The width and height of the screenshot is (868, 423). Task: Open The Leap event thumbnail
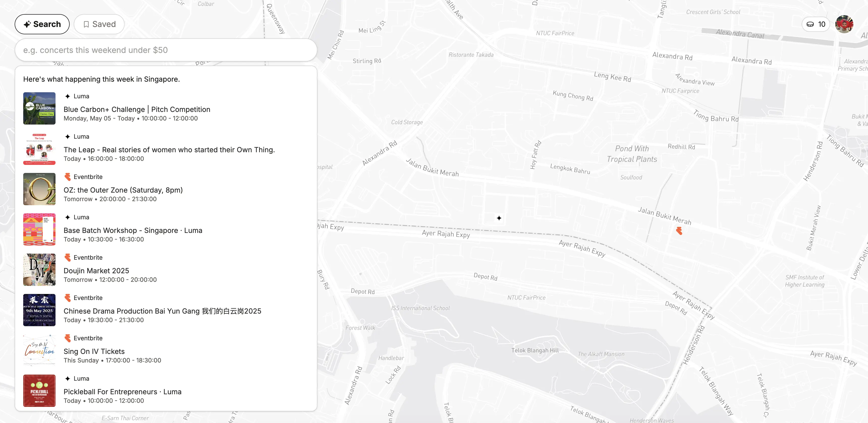click(x=39, y=149)
